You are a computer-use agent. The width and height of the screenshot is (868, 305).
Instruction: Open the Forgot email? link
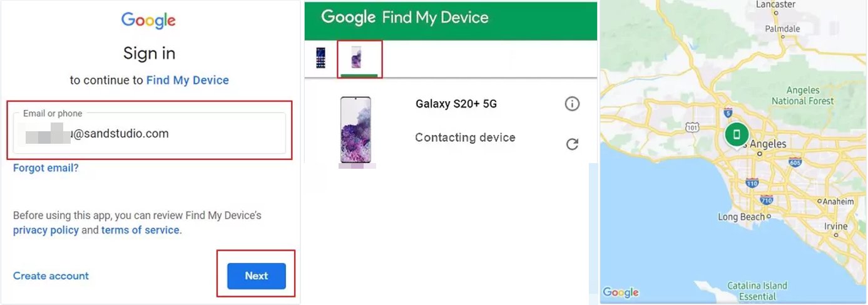tap(46, 168)
